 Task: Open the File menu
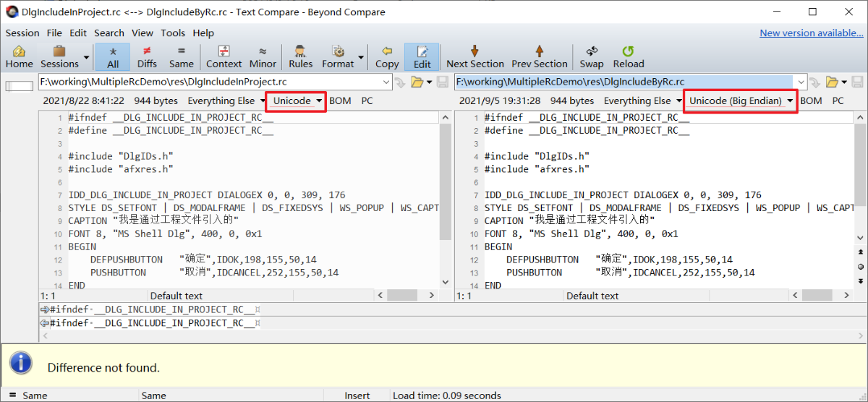(x=54, y=33)
